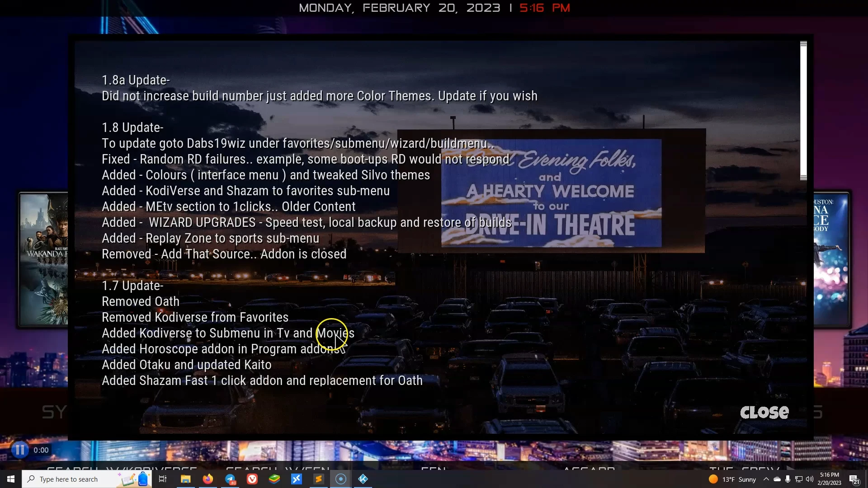
Task: Click "Removed Kodiverse from Favorites" line
Action: coord(195,318)
